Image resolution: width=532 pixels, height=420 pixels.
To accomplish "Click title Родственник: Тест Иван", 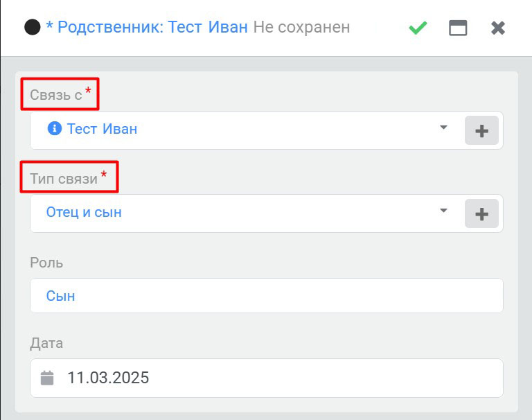I will 152,27.
